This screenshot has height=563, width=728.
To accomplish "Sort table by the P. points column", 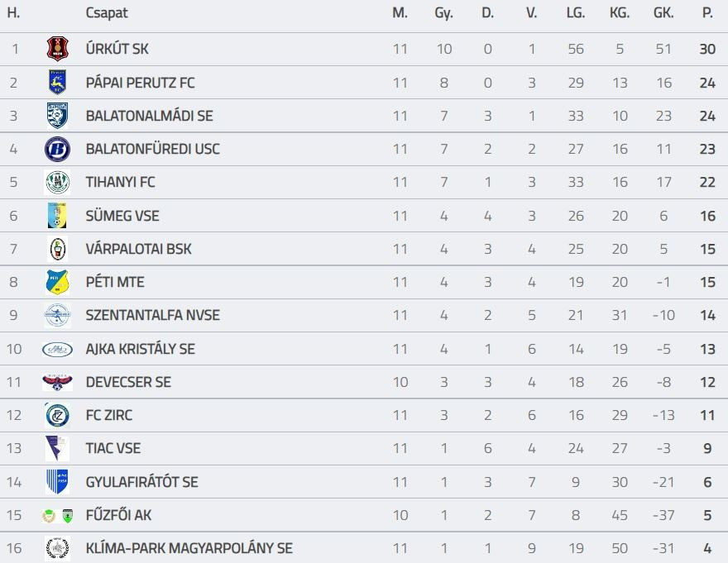I will click(x=706, y=13).
